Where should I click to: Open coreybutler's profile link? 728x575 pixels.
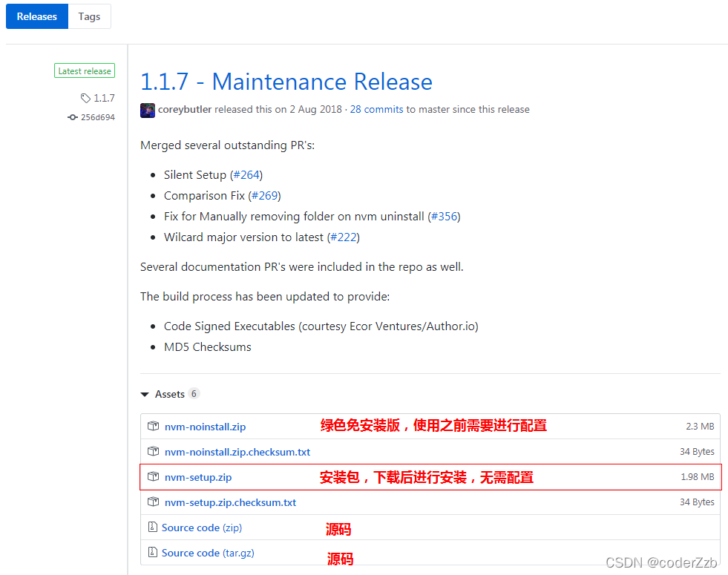coord(185,110)
